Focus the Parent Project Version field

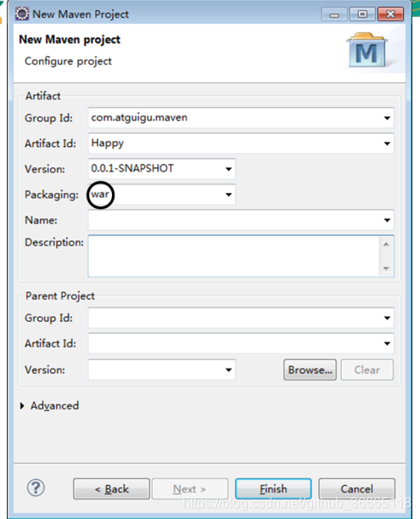pyautogui.click(x=162, y=370)
